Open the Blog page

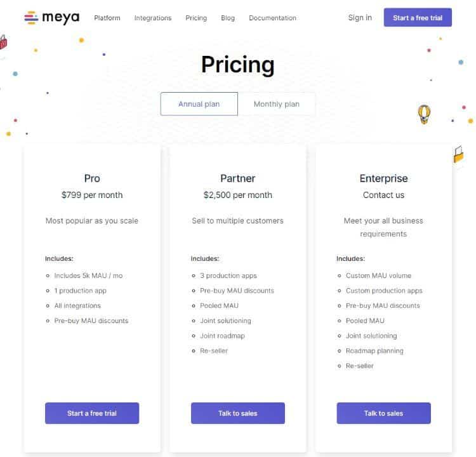point(228,18)
